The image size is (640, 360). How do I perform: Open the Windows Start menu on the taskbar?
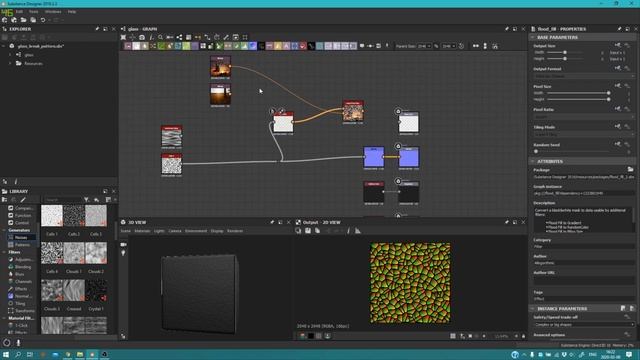pos(6,355)
